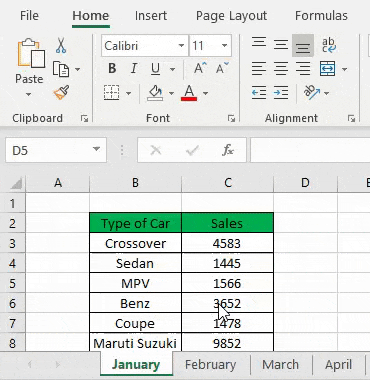Select the Maruti Suzuki cell
This screenshot has height=380, width=370.
pos(135,343)
